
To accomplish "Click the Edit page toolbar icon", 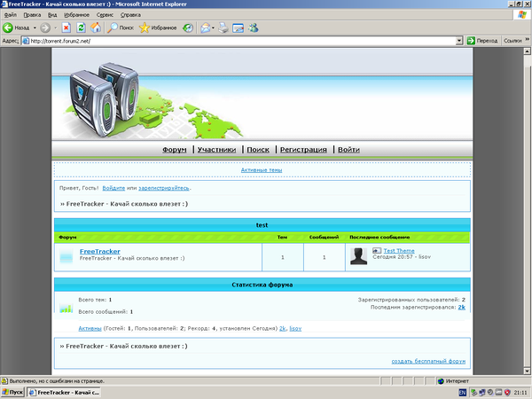I will click(239, 27).
